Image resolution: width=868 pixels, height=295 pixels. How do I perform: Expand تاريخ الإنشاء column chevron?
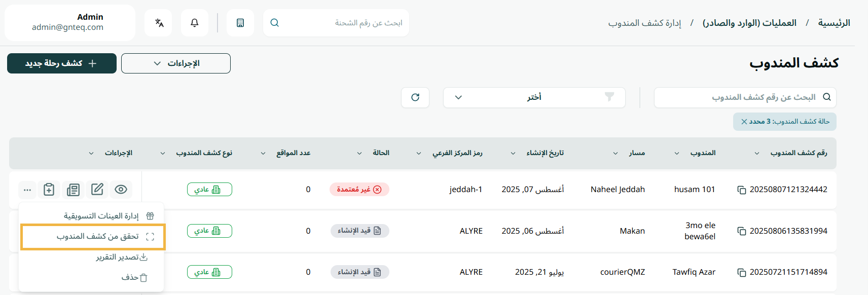[x=513, y=153]
